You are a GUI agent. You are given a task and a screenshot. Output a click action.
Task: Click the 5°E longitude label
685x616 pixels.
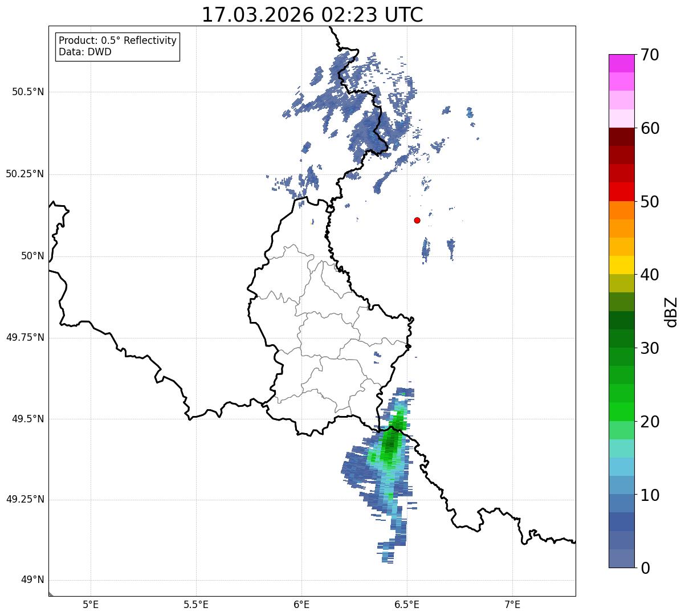(91, 604)
